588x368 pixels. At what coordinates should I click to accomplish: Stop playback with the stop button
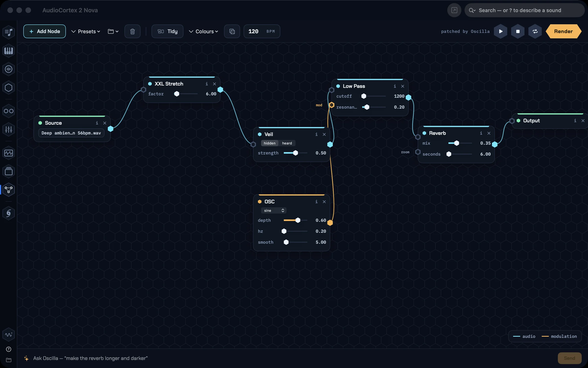click(x=518, y=31)
